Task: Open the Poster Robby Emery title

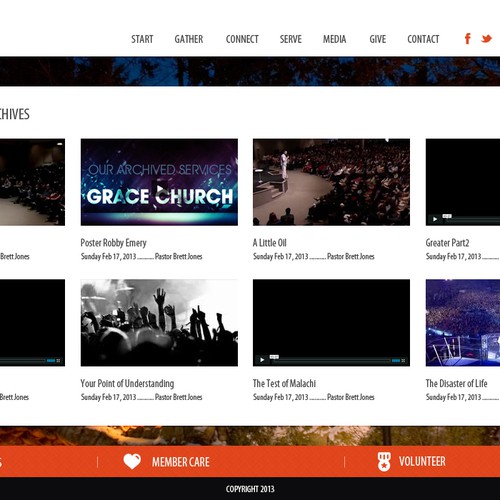Action: coord(113,243)
